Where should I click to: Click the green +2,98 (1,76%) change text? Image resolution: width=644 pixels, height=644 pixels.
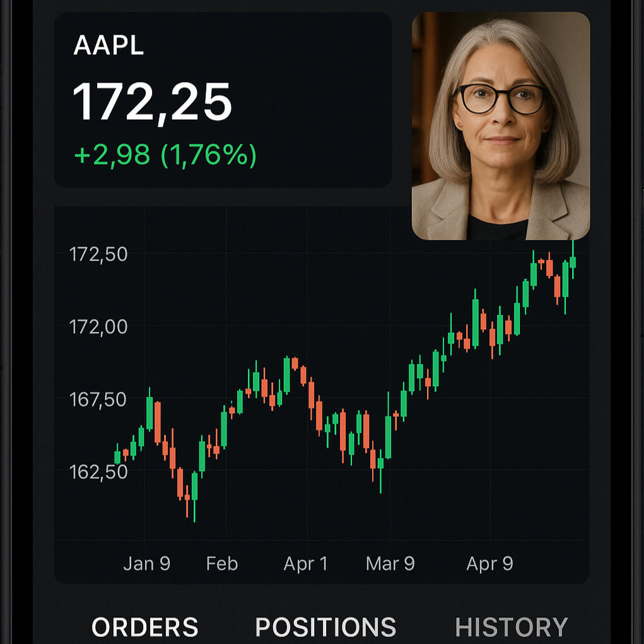click(165, 155)
